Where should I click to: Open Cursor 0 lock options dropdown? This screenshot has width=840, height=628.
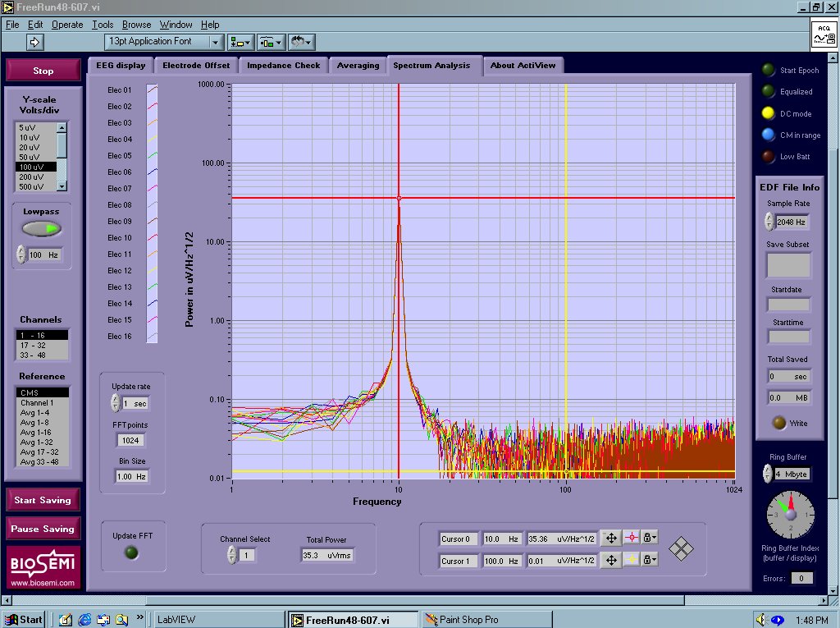pyautogui.click(x=650, y=539)
